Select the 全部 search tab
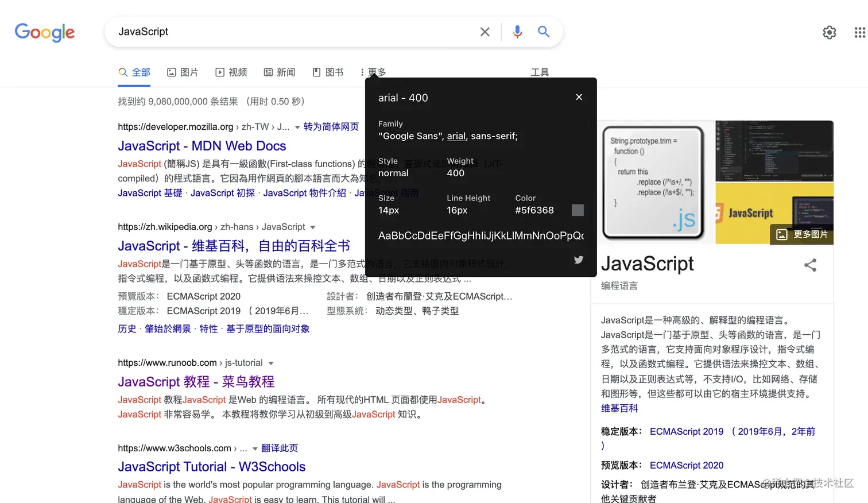This screenshot has height=503, width=868. point(134,72)
